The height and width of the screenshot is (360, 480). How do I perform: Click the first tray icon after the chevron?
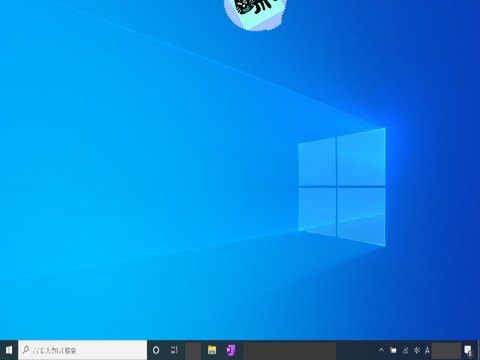393,350
